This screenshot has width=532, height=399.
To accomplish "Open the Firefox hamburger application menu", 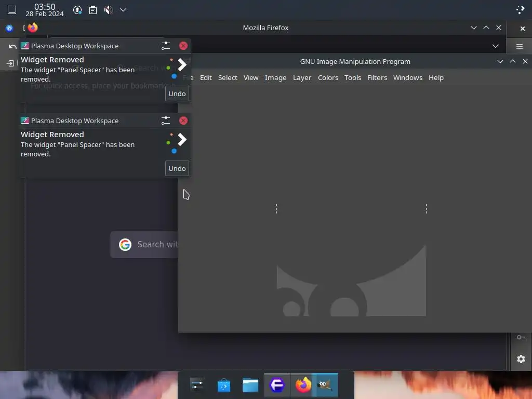I will tap(520, 46).
